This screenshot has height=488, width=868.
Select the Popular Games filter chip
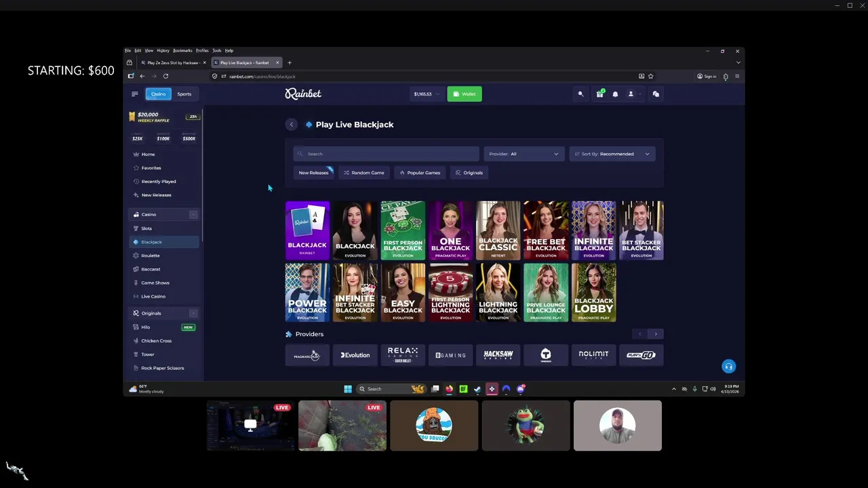click(x=420, y=173)
